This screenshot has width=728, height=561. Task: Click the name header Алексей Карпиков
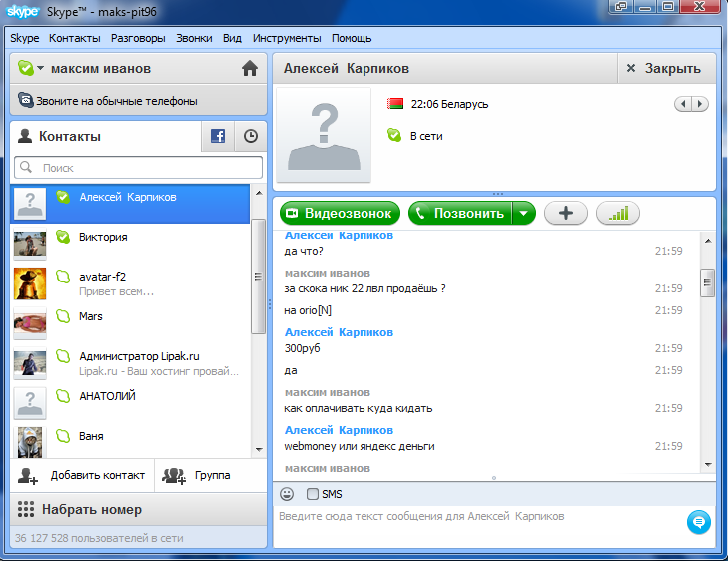click(347, 68)
